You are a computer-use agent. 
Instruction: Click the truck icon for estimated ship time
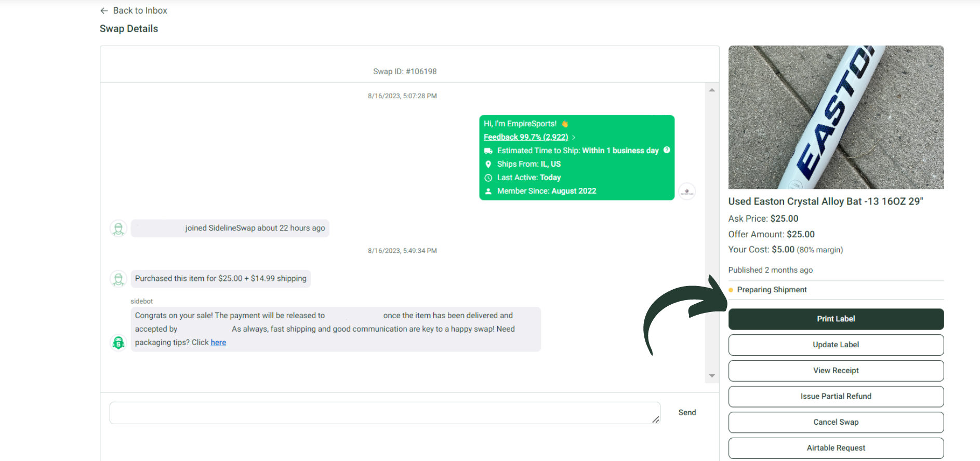point(488,151)
